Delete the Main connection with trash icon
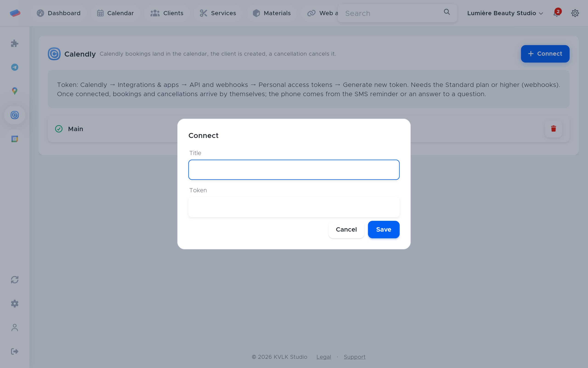Screen dimensions: 588x368 click(x=554, y=129)
